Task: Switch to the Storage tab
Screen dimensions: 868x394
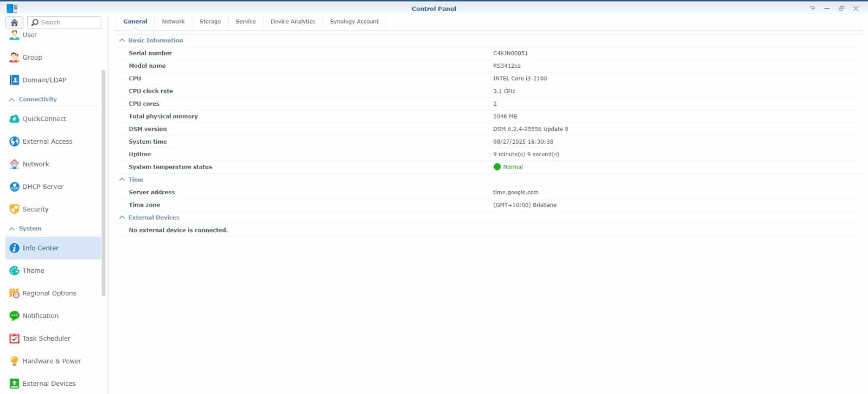Action: [210, 22]
